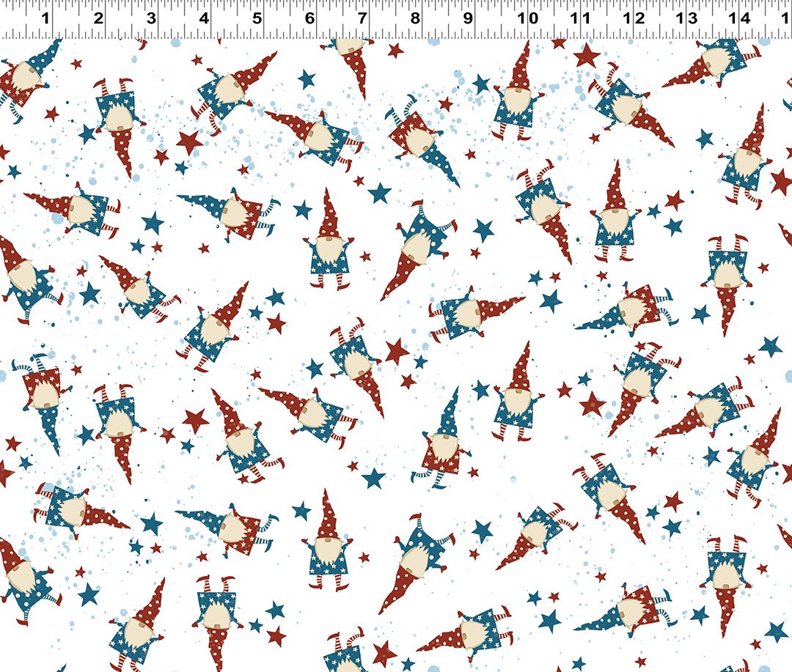The image size is (792, 672).
Task: Click the ruler number 13
Action: coord(687,18)
